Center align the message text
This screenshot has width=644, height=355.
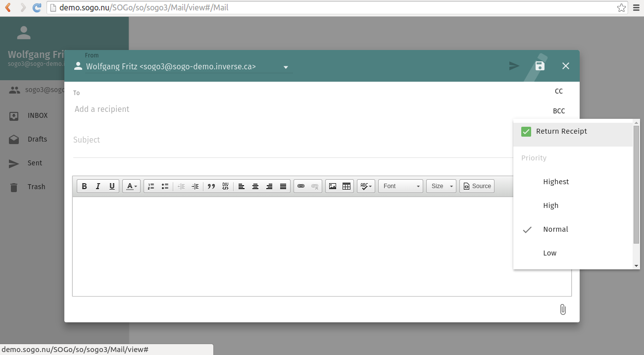(x=255, y=186)
